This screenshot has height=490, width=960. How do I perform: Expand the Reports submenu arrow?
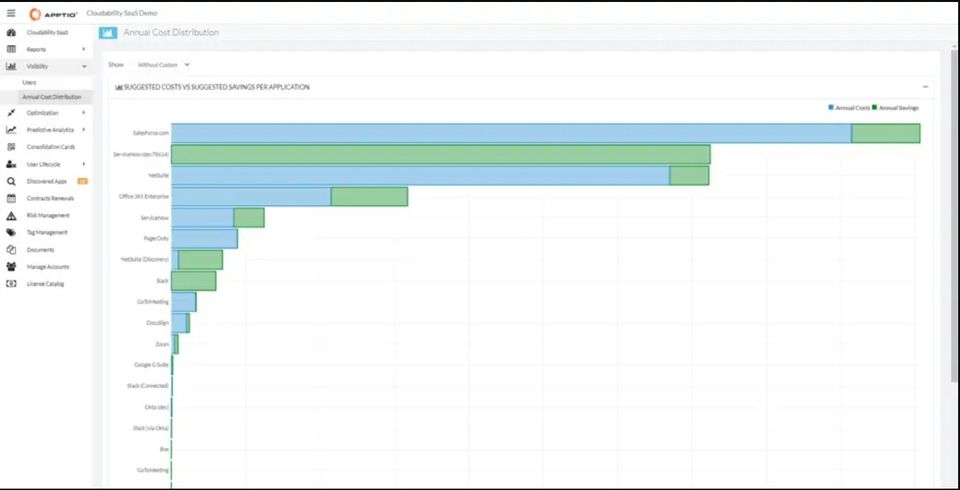[x=83, y=49]
